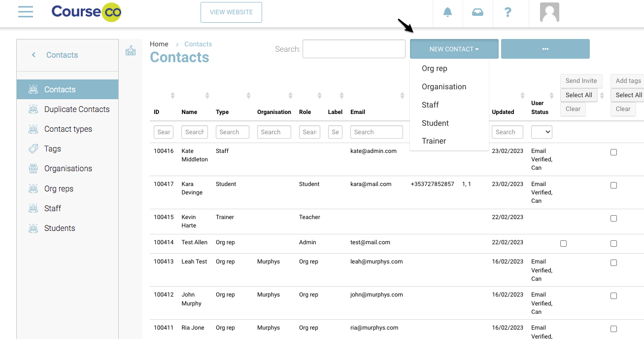Sort the table by Name column arrows
This screenshot has height=339, width=644.
pos(207,95)
